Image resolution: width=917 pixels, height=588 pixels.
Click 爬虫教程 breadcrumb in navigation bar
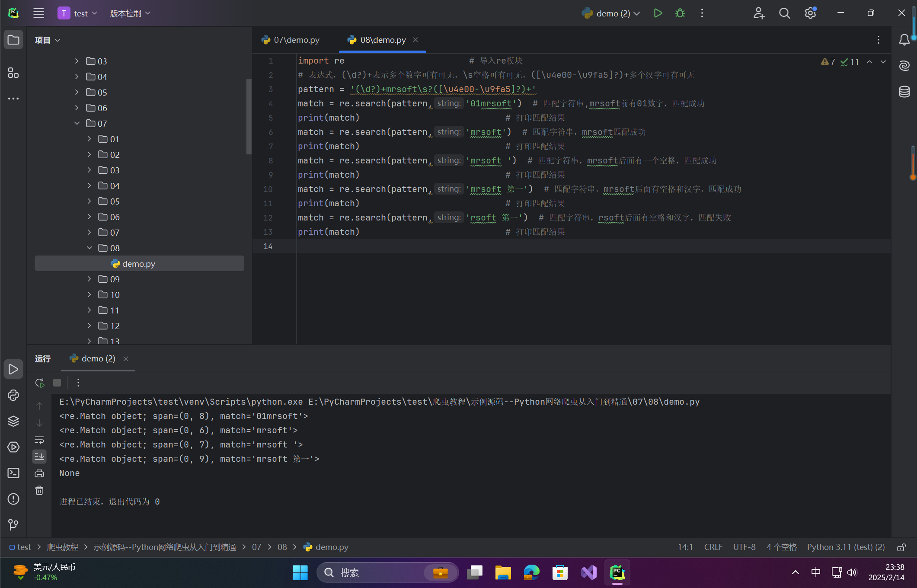[x=63, y=547]
